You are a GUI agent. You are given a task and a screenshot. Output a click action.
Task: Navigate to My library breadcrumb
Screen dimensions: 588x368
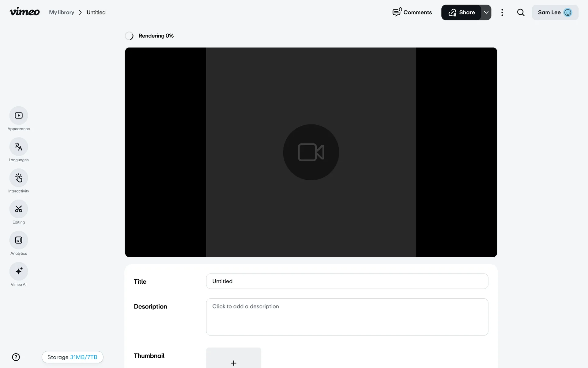coord(62,13)
